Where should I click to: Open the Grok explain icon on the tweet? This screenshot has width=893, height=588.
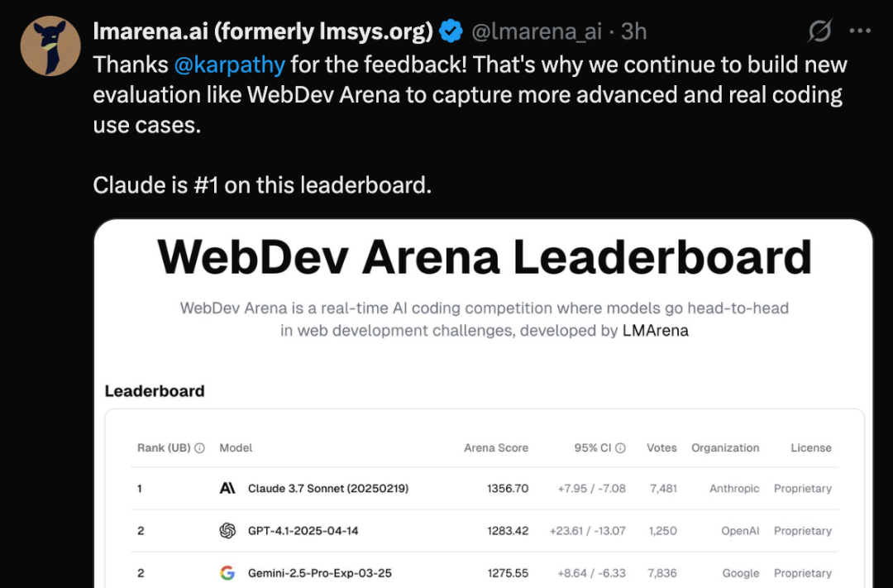[x=820, y=31]
